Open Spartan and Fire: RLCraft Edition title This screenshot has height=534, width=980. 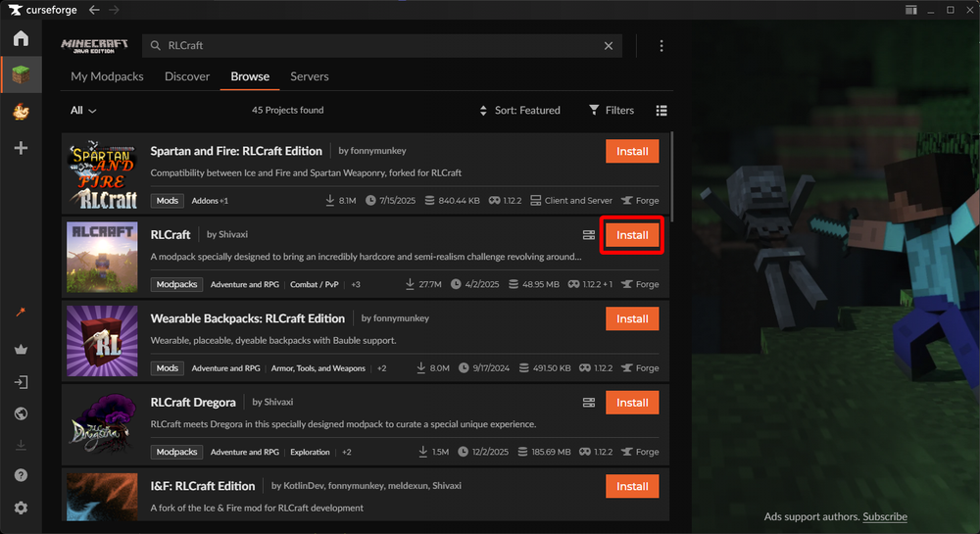click(236, 151)
